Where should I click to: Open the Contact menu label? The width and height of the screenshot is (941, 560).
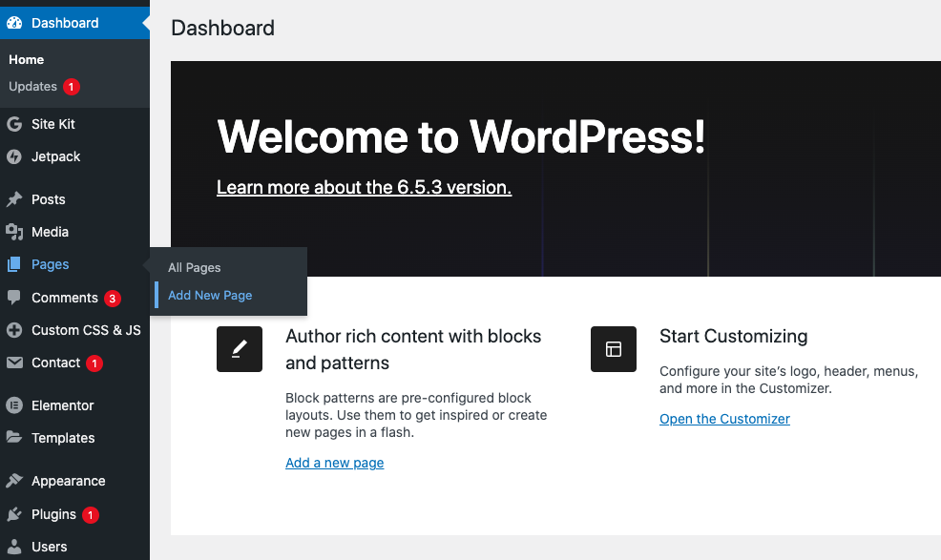pos(55,363)
